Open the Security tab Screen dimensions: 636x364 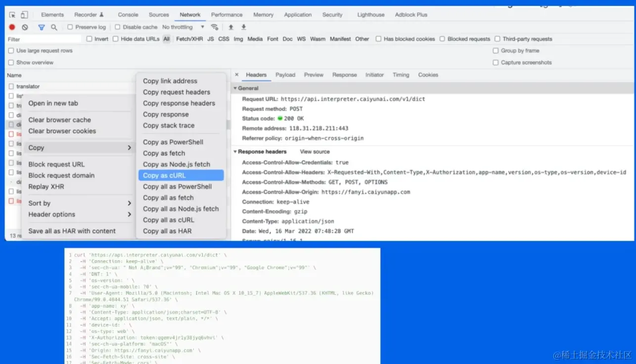pos(332,15)
